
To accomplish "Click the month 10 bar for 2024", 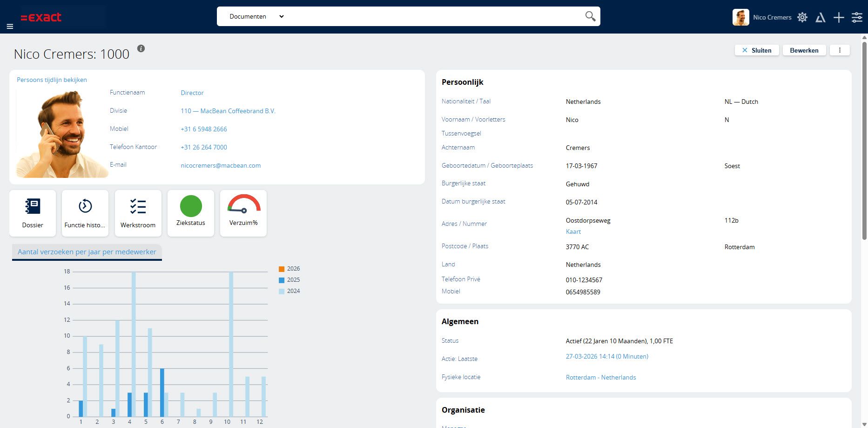I will [x=231, y=344].
